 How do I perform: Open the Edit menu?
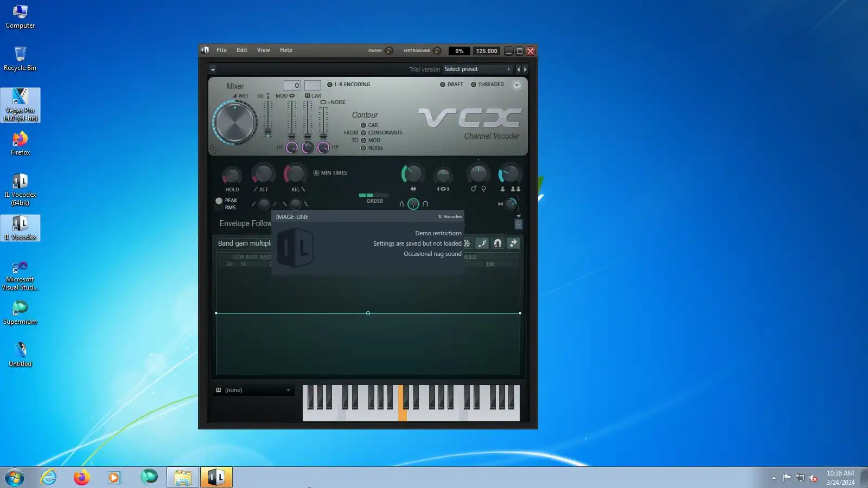(241, 50)
